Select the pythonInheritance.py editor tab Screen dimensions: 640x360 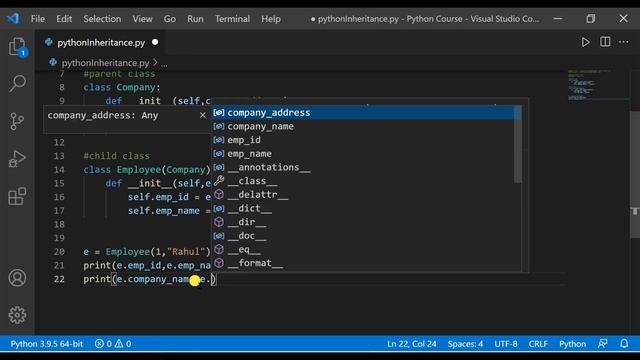(101, 42)
